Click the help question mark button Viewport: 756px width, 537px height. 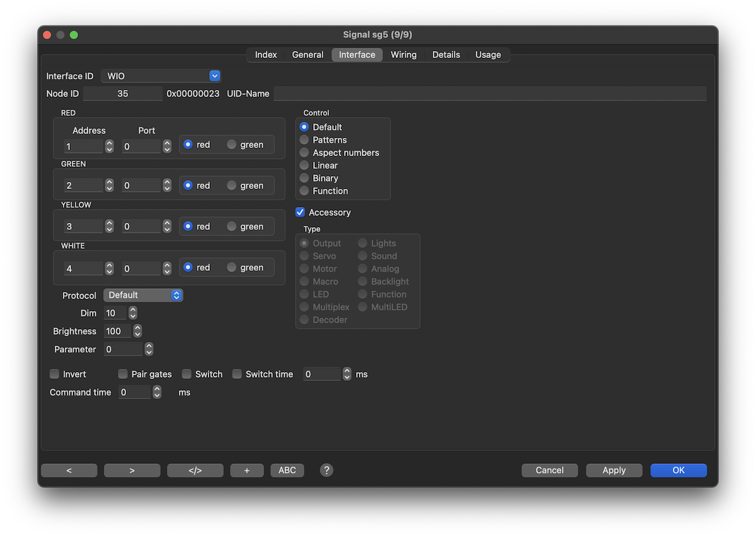(326, 470)
